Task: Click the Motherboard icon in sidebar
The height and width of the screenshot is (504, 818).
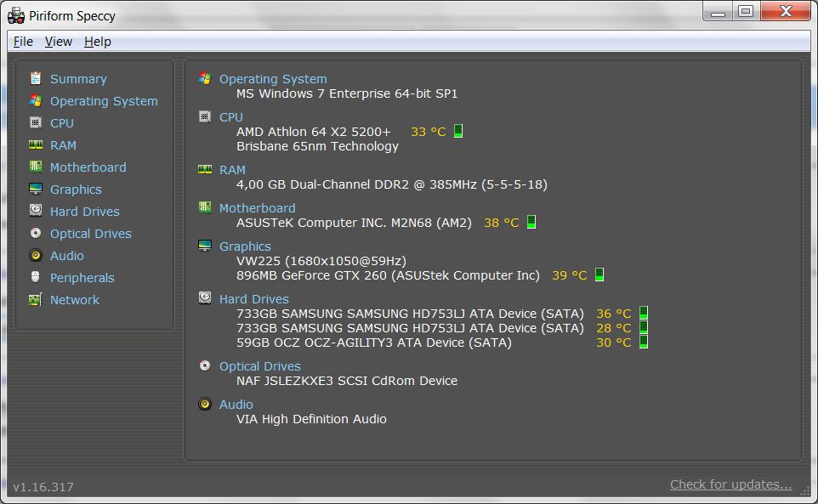Action: pos(36,167)
